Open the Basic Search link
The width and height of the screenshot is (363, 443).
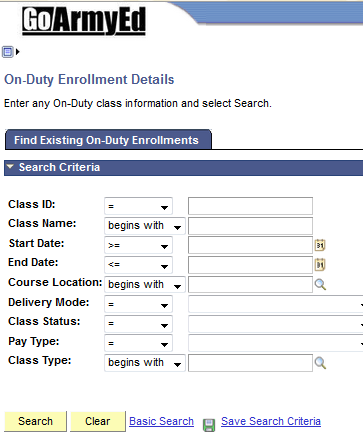[x=161, y=421]
